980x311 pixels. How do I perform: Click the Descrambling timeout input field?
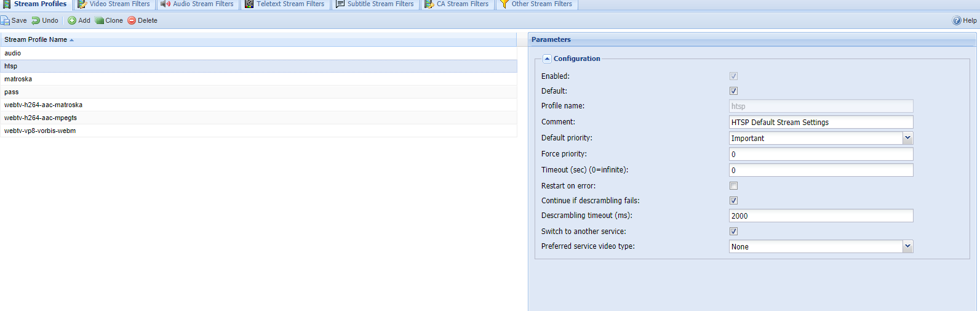[x=821, y=216]
